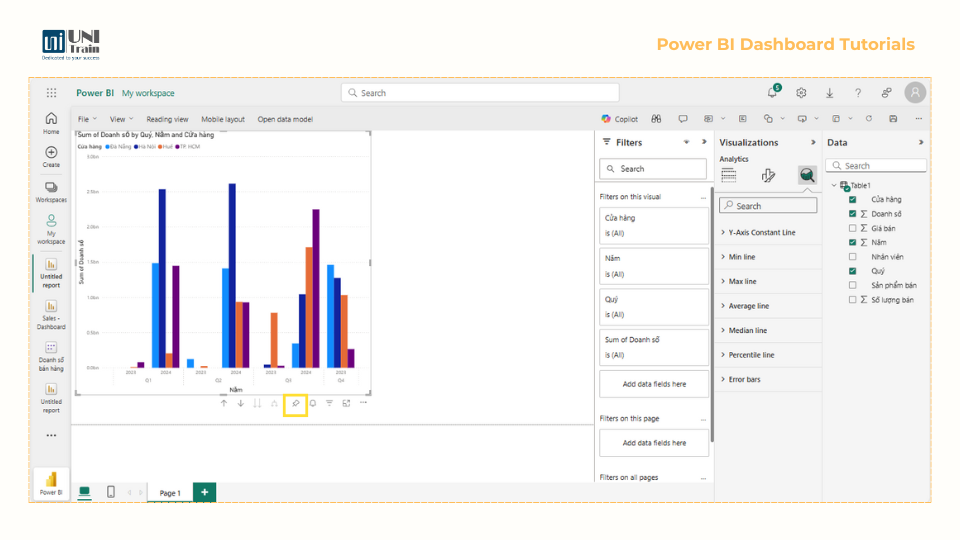Open toolbar more options ellipsis

click(918, 119)
